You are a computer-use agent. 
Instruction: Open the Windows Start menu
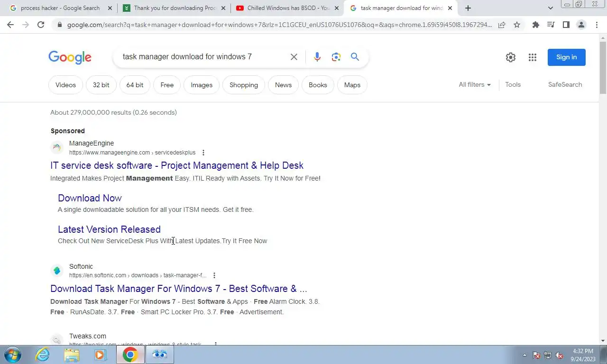click(x=12, y=355)
